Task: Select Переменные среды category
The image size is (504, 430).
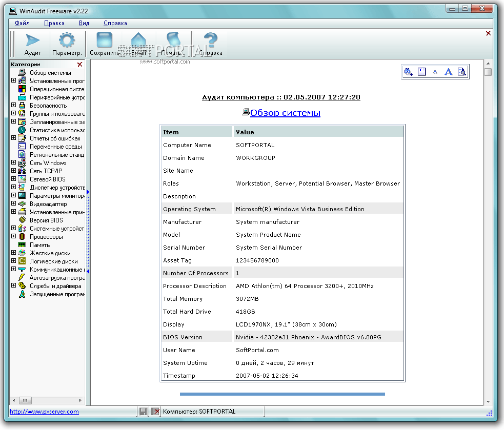Action: (x=55, y=147)
